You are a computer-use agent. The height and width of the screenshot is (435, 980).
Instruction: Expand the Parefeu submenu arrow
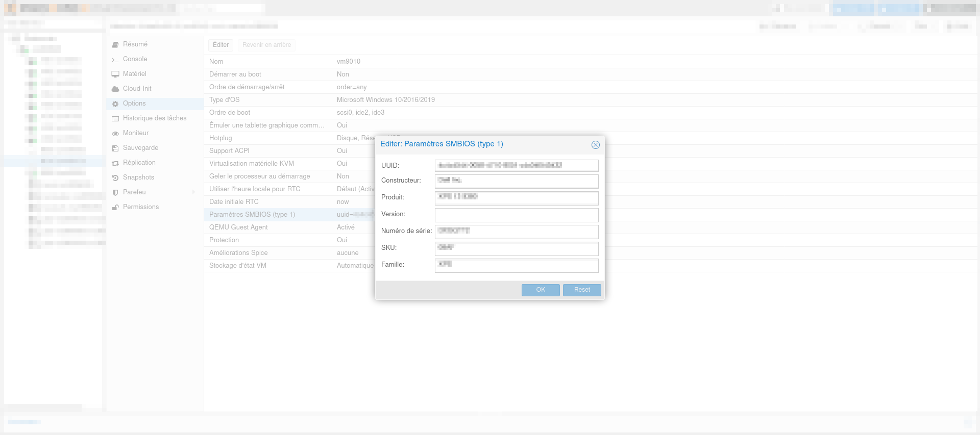[193, 192]
